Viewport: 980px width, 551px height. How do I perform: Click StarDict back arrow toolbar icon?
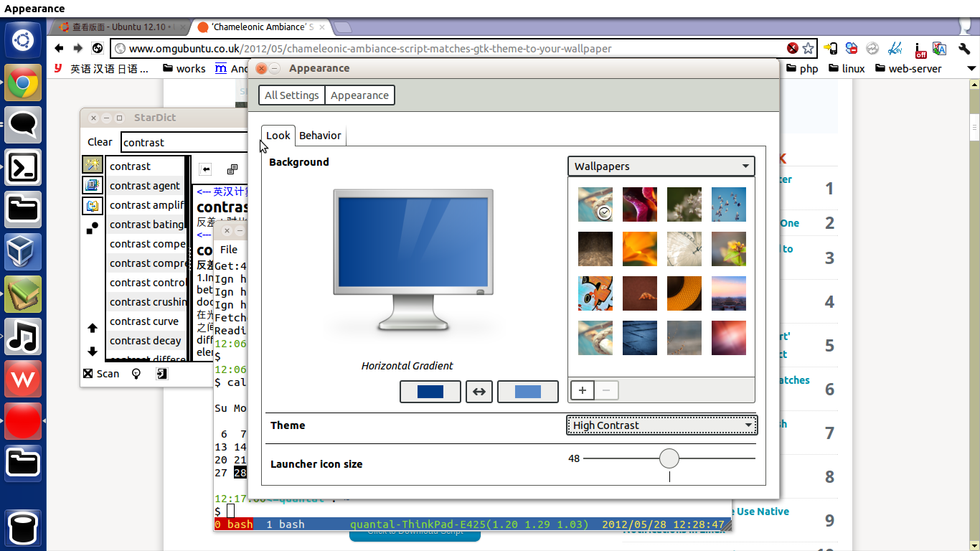[206, 169]
